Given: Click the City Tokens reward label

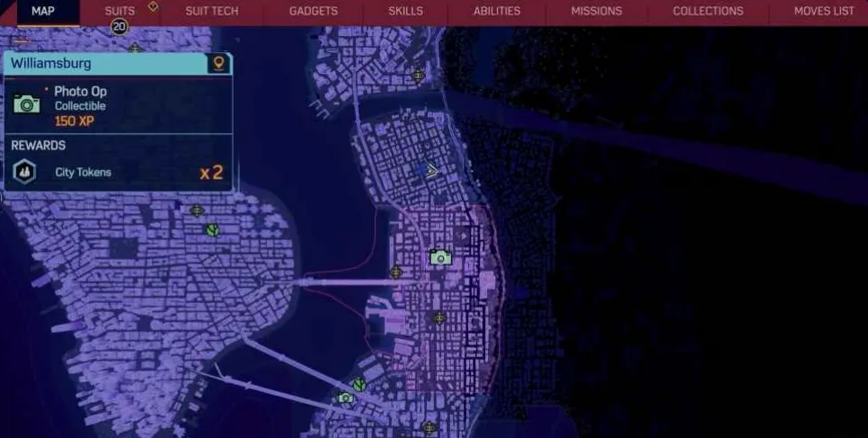Looking at the screenshot, I should 83,173.
